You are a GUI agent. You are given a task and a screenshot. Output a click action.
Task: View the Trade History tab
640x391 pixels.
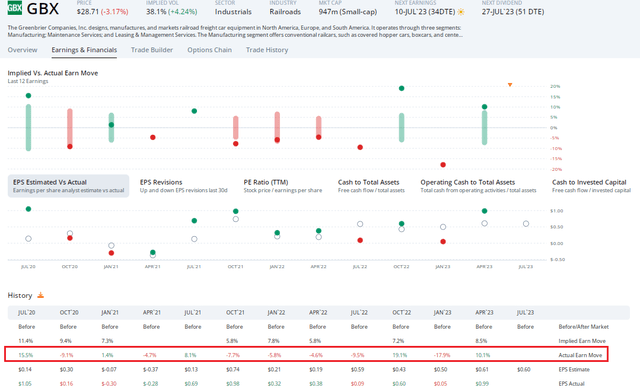267,50
